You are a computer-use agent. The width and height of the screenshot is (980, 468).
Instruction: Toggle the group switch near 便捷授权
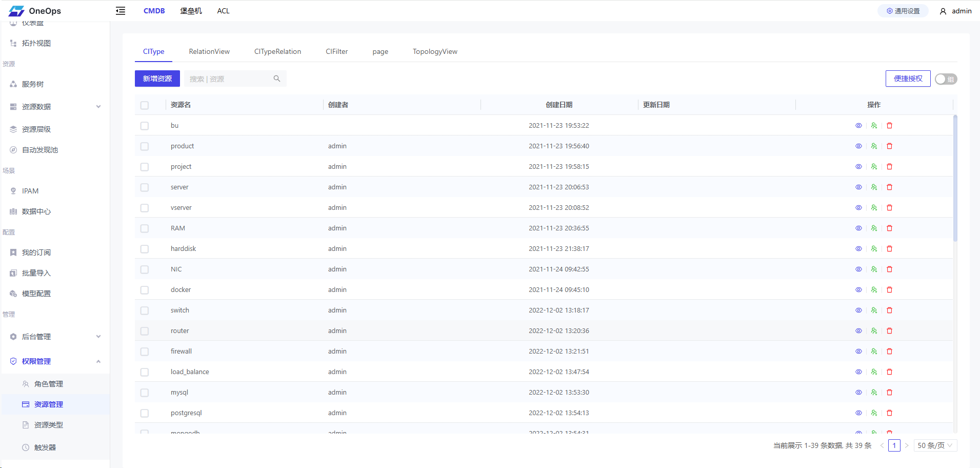coord(946,79)
